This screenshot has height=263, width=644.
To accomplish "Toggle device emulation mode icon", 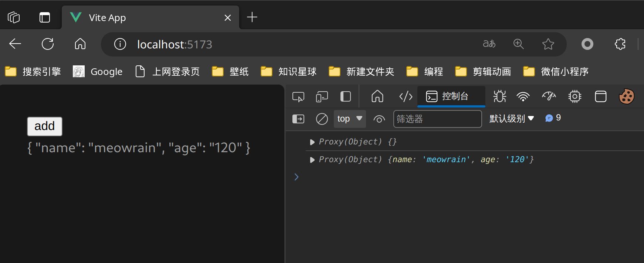I will coord(322,97).
